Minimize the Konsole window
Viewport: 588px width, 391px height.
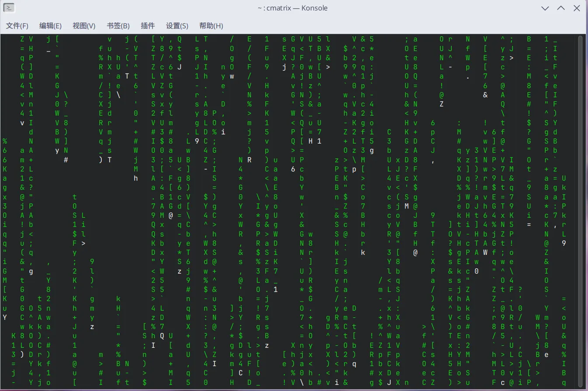pos(545,8)
